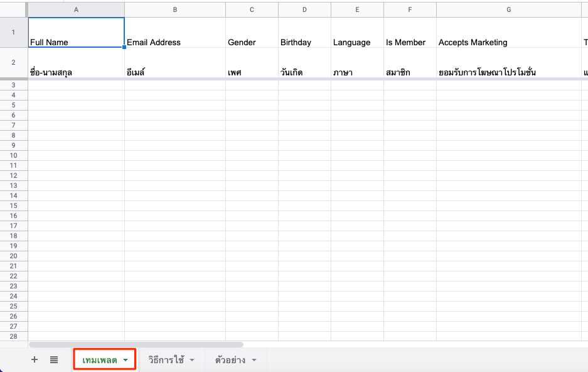The image size is (588, 372).
Task: Select row 15 header
Action: click(14, 205)
